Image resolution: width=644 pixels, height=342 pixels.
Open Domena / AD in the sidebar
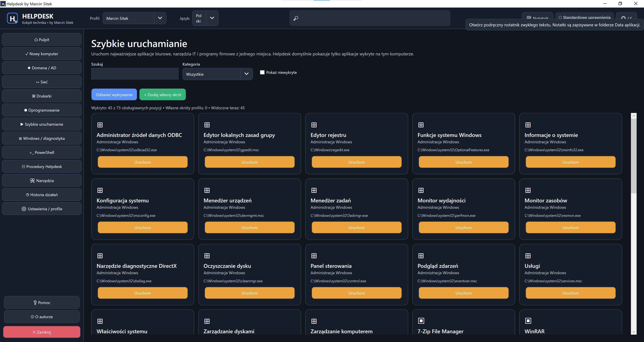[x=42, y=68]
